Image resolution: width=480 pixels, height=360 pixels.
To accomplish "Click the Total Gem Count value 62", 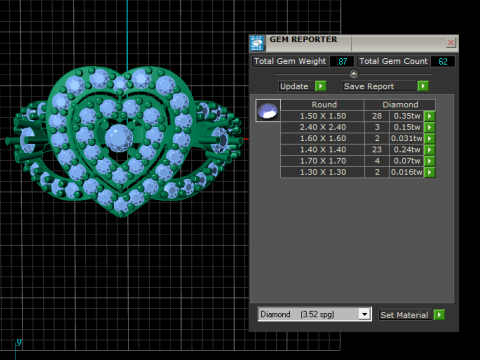I will click(x=443, y=61).
